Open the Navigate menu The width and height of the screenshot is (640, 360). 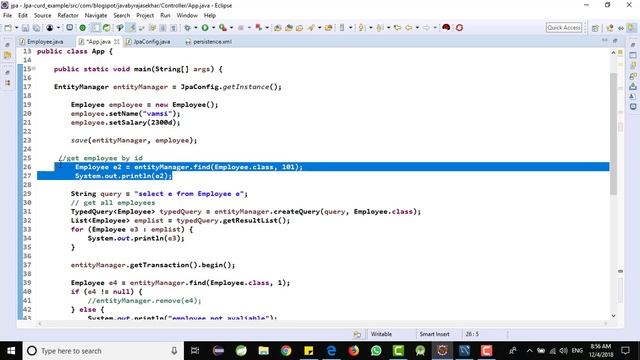[x=96, y=15]
